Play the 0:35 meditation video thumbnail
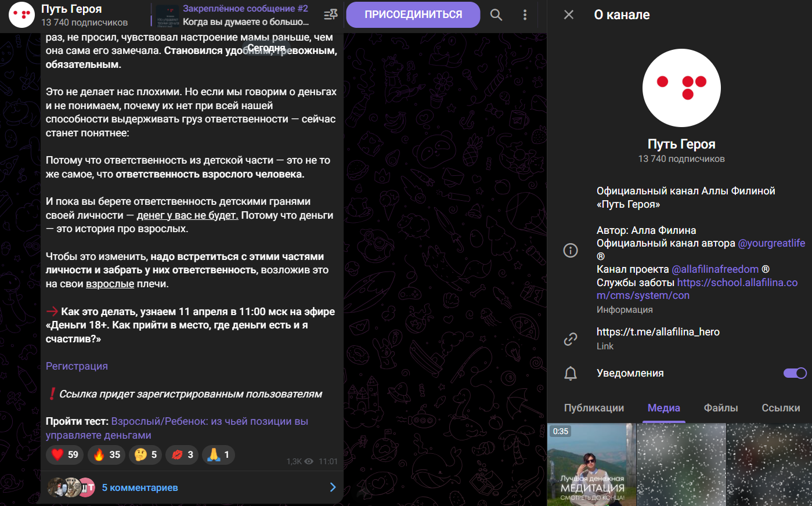The image size is (812, 506). (591, 465)
